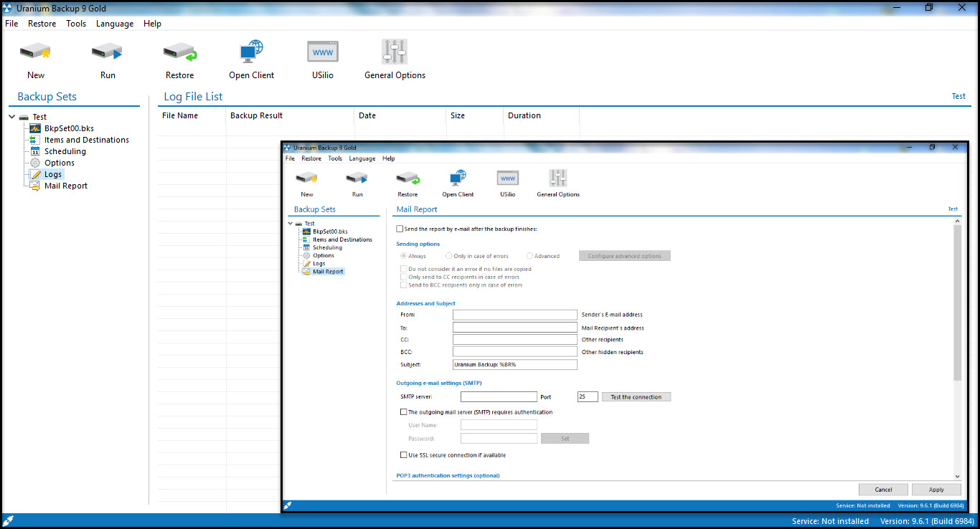Open the Tools menu in the outer menu bar

coord(76,24)
